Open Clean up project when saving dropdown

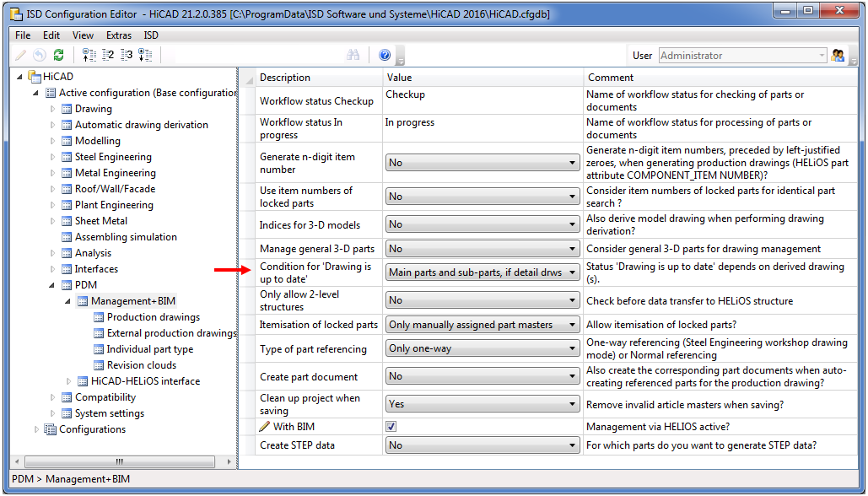(x=483, y=404)
